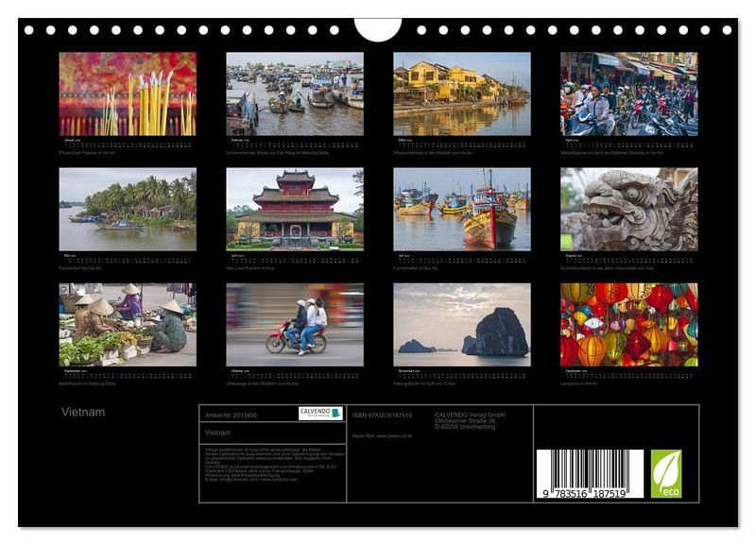This screenshot has width=756, height=545.
Task: Open the Halong Bay rock islands photo
Action: 462,324
